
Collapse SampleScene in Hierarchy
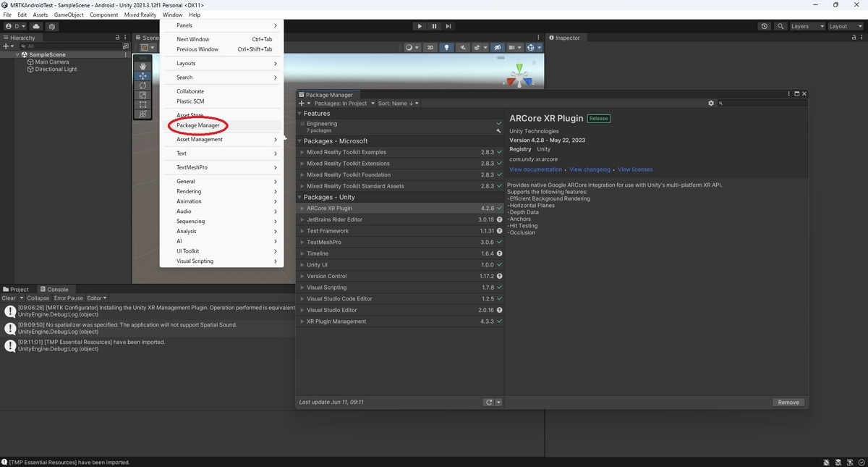click(x=17, y=54)
